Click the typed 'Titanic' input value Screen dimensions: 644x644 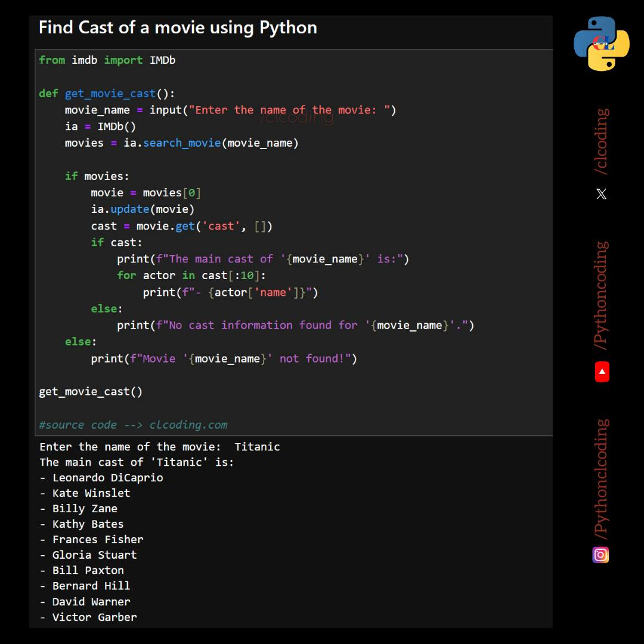(257, 447)
